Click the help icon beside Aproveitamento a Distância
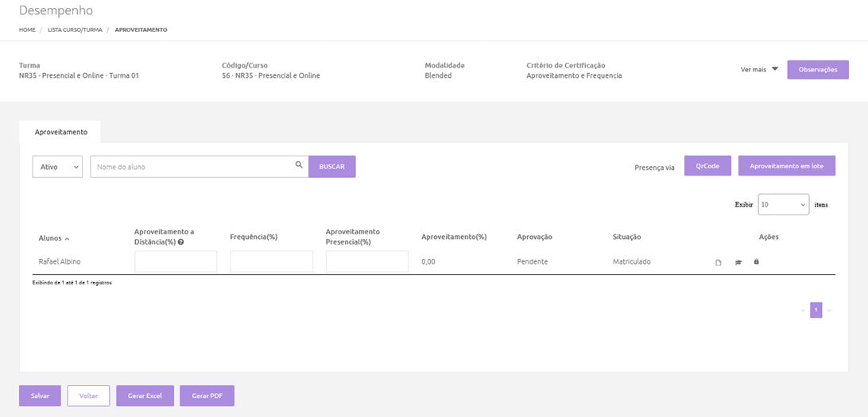 click(x=180, y=242)
